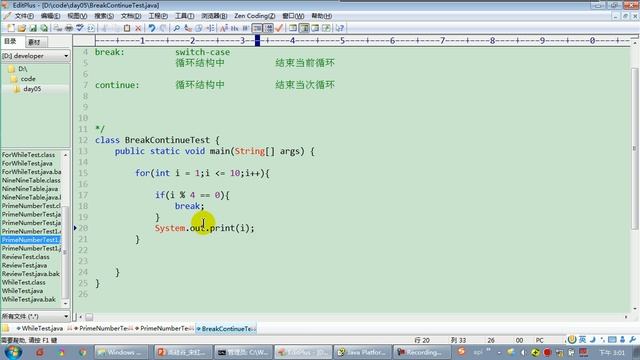
Task: Click the editor horizontal scrollbar thumb
Action: 89,317
